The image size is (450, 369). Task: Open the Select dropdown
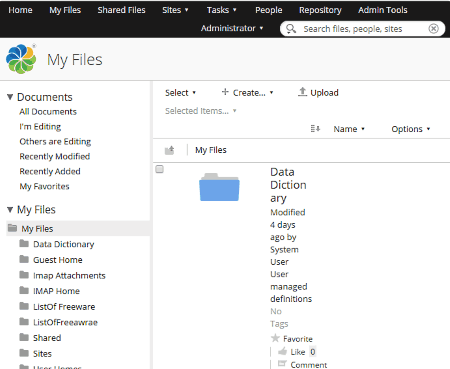coord(180,93)
